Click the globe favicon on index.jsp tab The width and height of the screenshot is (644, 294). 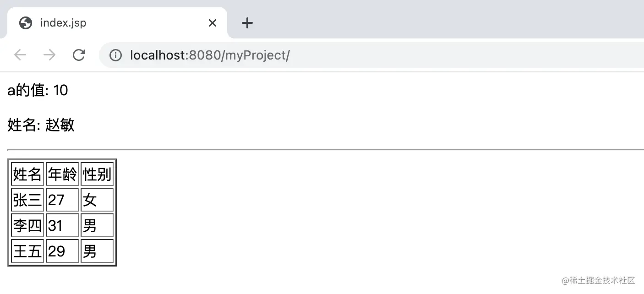[26, 23]
